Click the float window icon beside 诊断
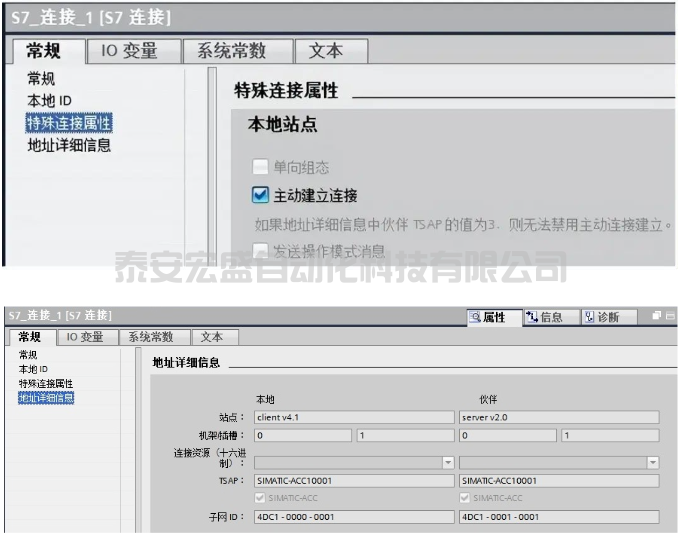The height and width of the screenshot is (535, 678). [656, 316]
